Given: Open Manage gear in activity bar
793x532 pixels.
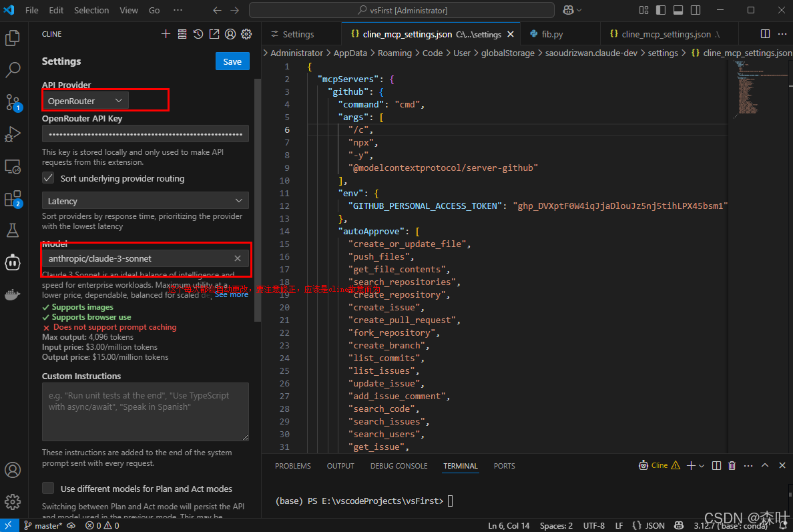Looking at the screenshot, I should coord(13,502).
